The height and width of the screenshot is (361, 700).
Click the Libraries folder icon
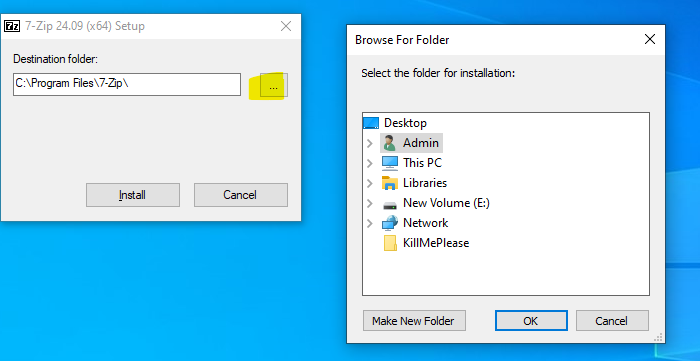point(390,183)
